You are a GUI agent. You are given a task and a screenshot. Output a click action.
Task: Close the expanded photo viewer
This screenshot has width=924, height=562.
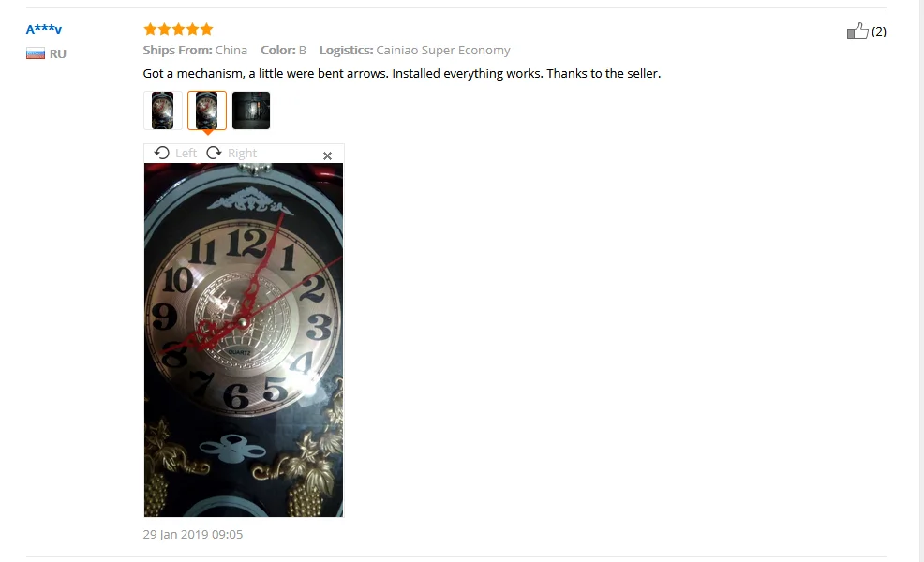(328, 155)
